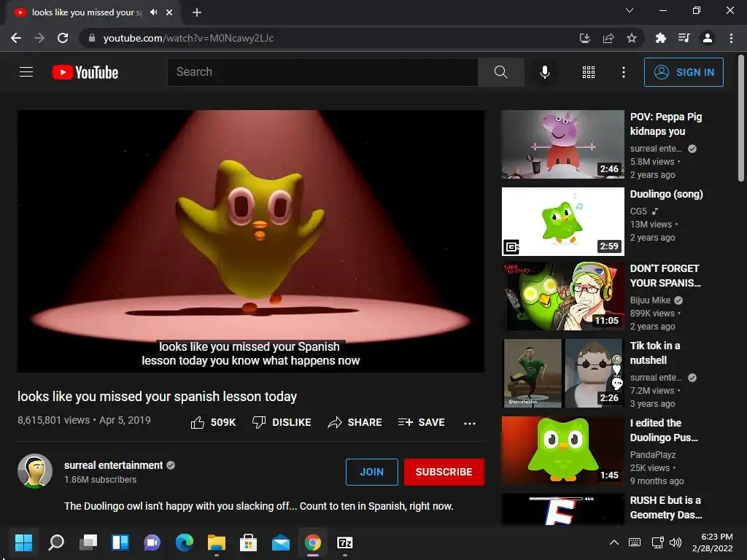Click the 8,615,801 views text
Image resolution: width=747 pixels, height=560 pixels.
pyautogui.click(x=53, y=420)
